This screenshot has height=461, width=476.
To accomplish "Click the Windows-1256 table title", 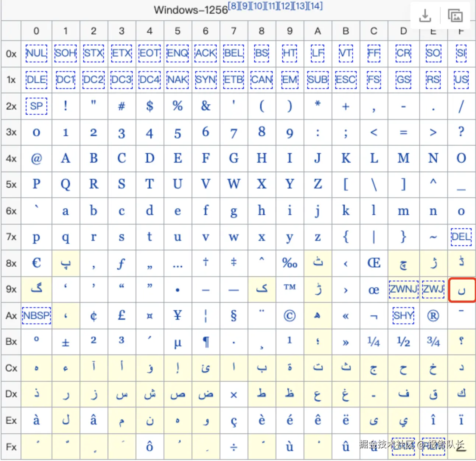I will (x=191, y=10).
